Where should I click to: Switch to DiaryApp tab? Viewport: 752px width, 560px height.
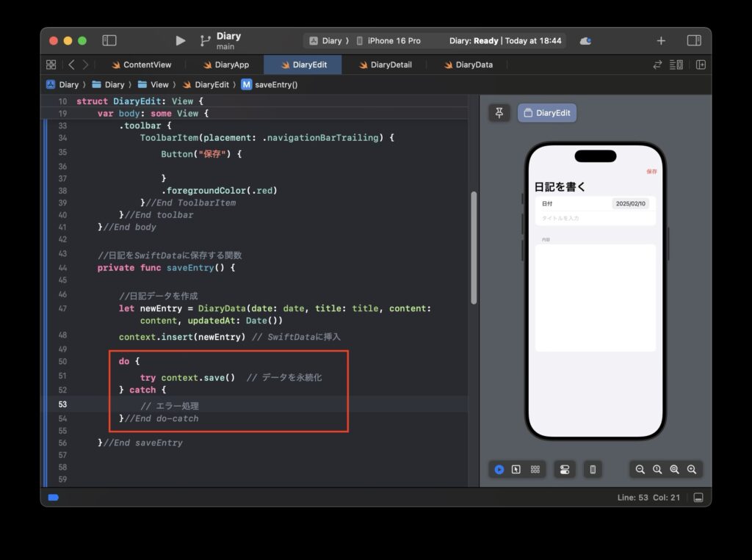[x=226, y=65]
